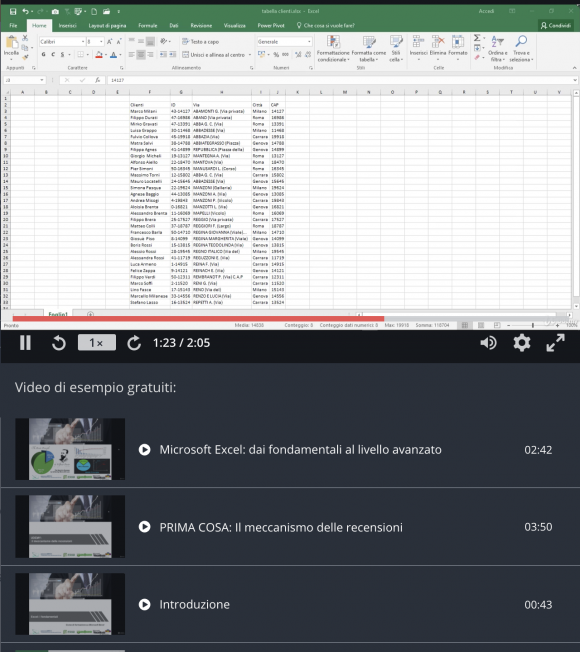Click the camera icon in quick access toolbar
This screenshot has height=652, width=580.
[x=55, y=11]
